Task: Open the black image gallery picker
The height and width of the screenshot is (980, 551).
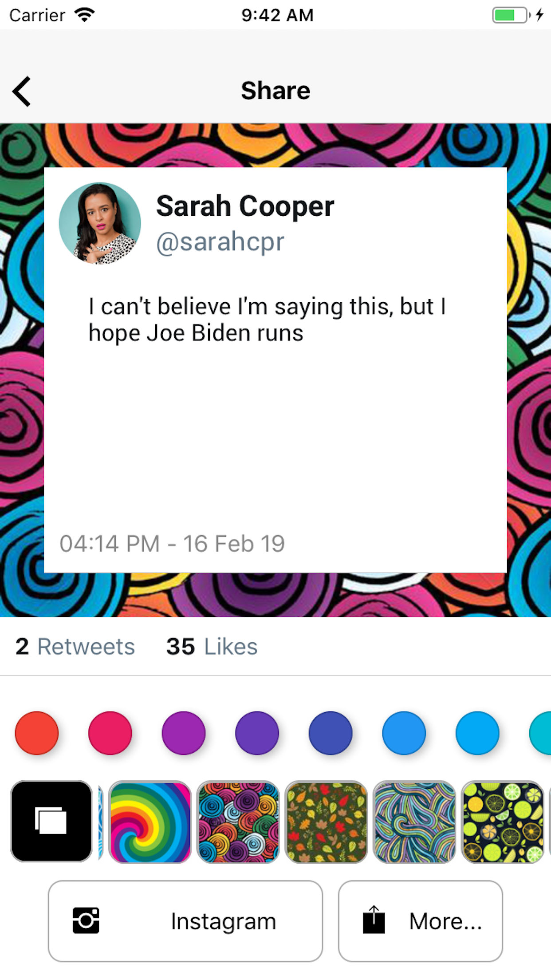Action: pyautogui.click(x=51, y=821)
